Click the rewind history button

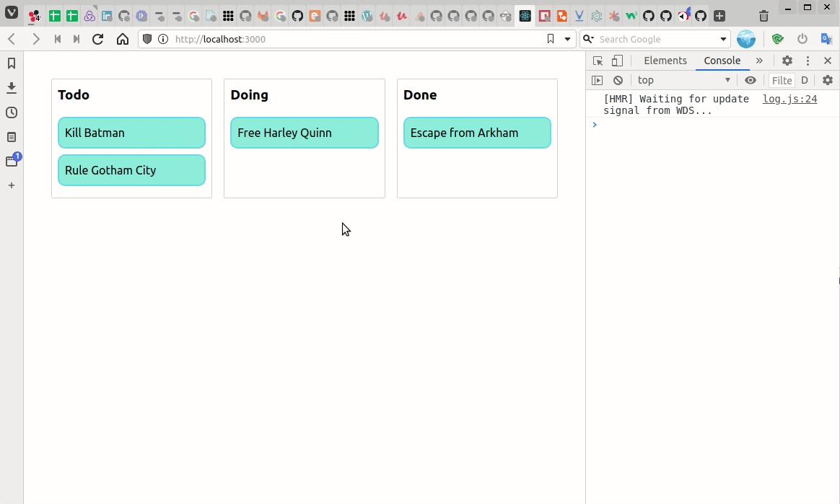point(57,39)
